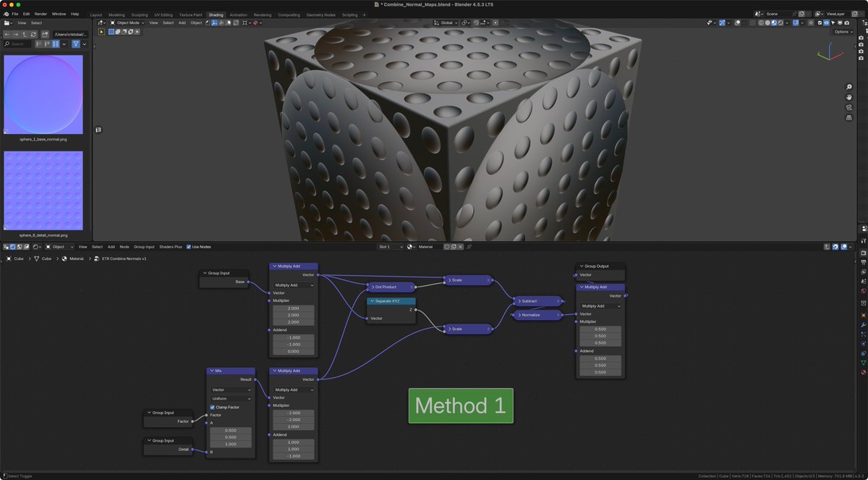Switch to the Modeling workspace tab
This screenshot has width=868, height=480.
(116, 14)
